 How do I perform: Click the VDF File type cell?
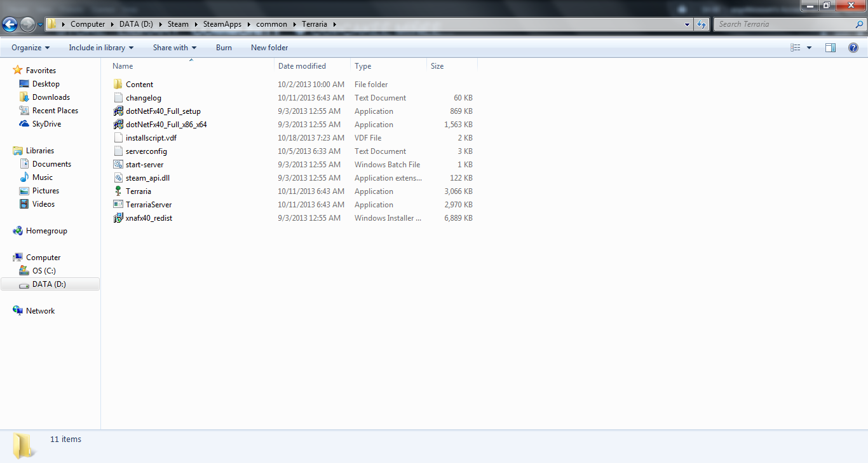pos(368,138)
